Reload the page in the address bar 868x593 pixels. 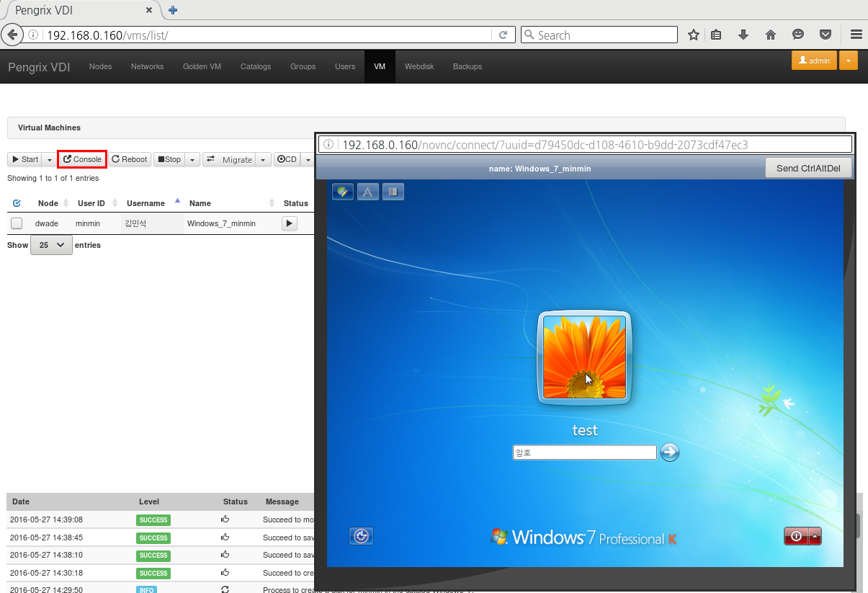(x=504, y=35)
